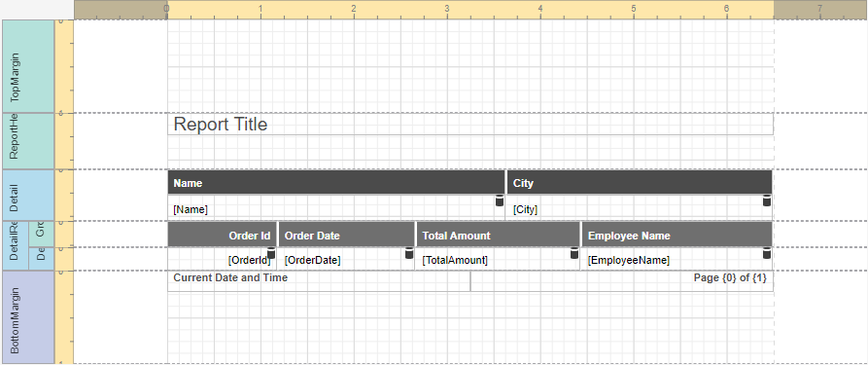The image size is (868, 365).
Task: Select the Name header cell
Action: tap(336, 183)
